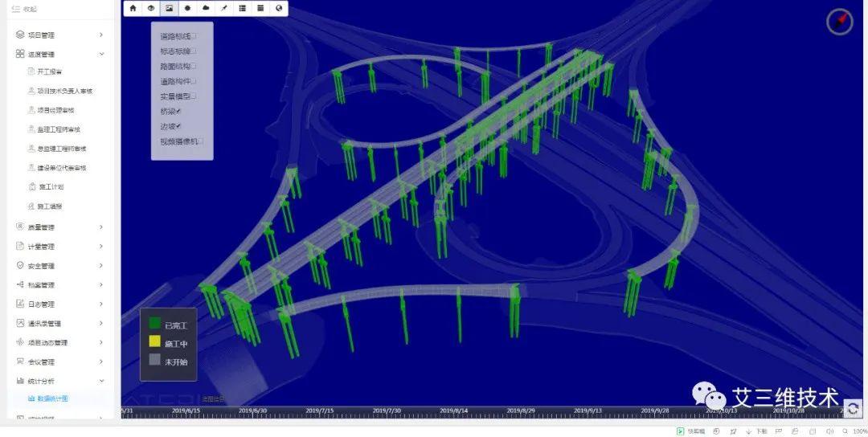Click the 通讯录管理 menu label
This screenshot has height=437, width=868.
pyautogui.click(x=45, y=323)
